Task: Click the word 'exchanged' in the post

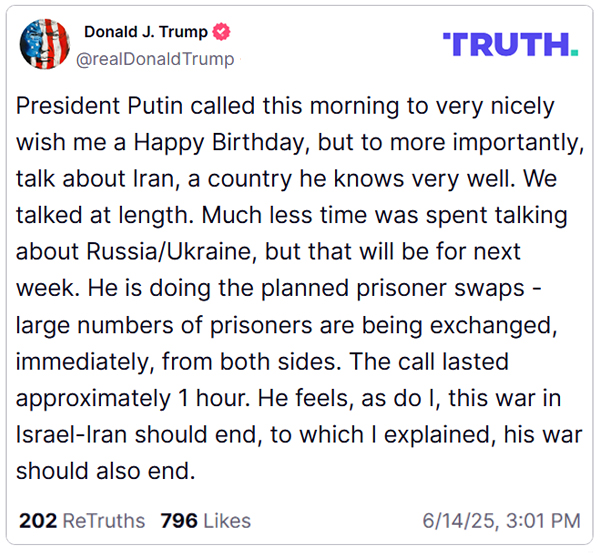Action: coord(493,326)
